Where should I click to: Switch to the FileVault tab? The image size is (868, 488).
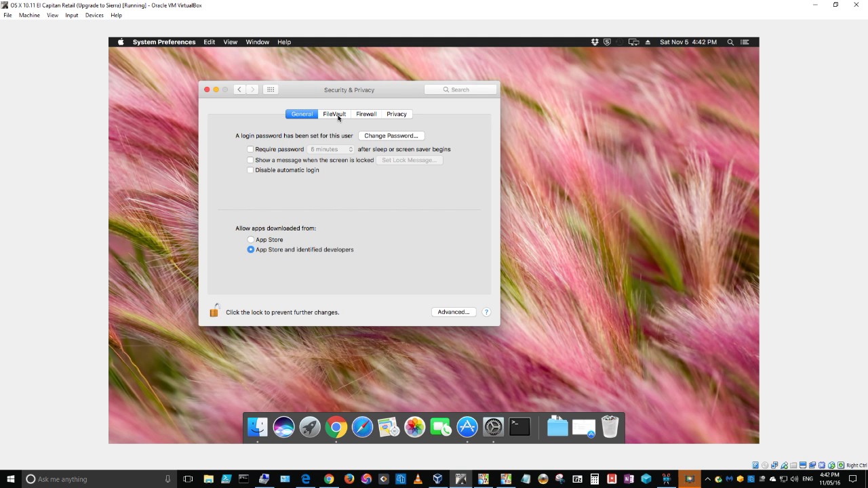(334, 114)
